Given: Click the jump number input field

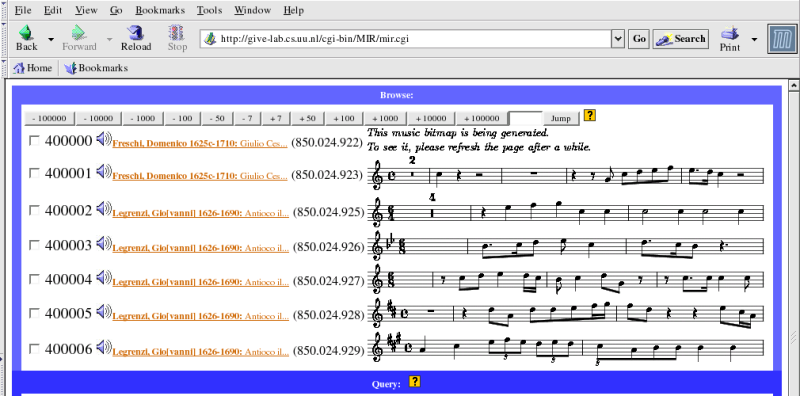Looking at the screenshot, I should point(526,118).
